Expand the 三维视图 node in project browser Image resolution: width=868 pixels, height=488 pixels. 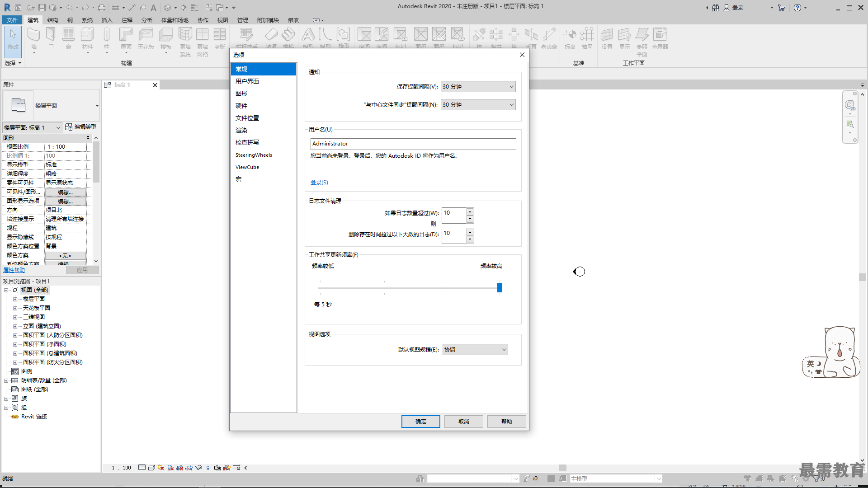click(x=15, y=317)
